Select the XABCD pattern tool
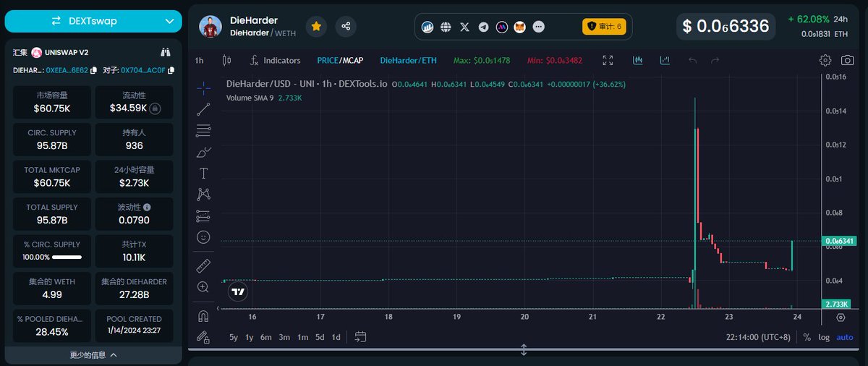Image resolution: width=868 pixels, height=366 pixels. tap(204, 195)
